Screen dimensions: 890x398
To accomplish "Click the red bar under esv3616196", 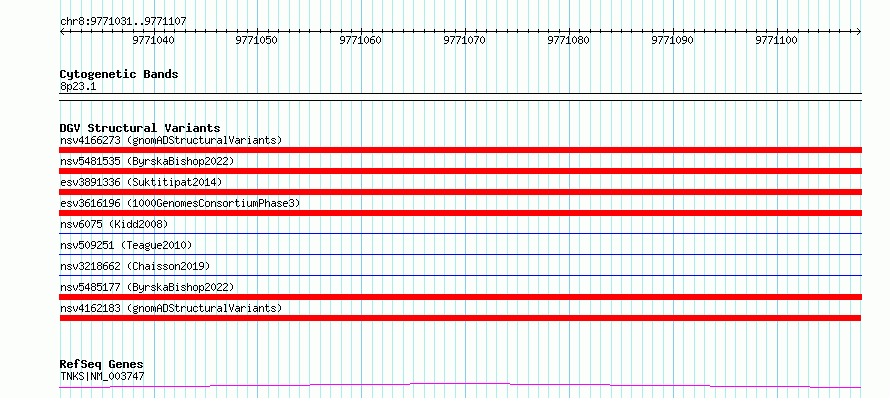I will (x=460, y=213).
